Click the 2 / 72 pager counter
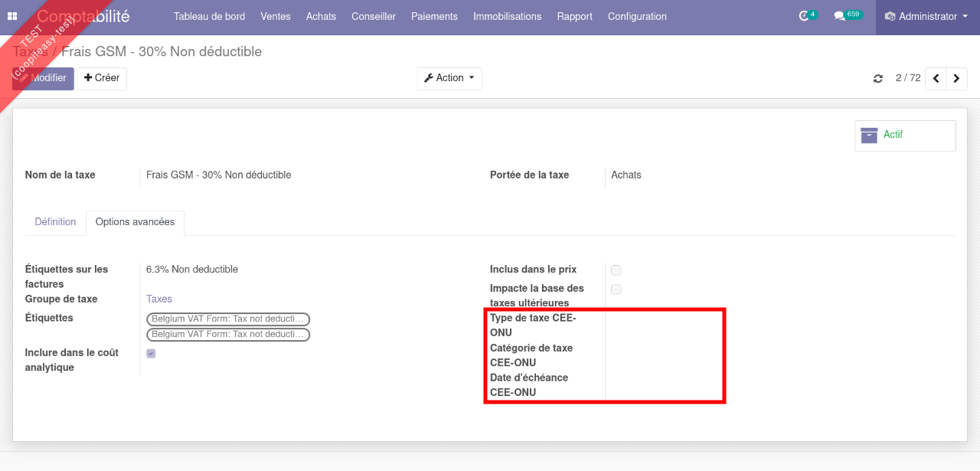Screen dimensions: 980x471 point(908,78)
